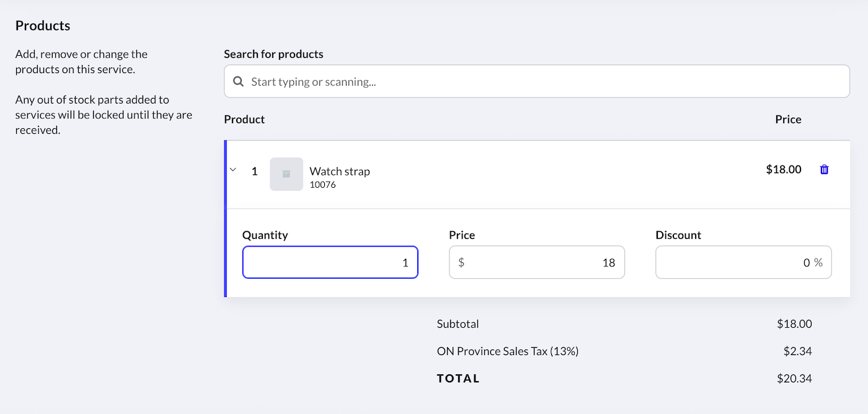Focus the Search for products field
This screenshot has width=868, height=414.
pyautogui.click(x=537, y=81)
